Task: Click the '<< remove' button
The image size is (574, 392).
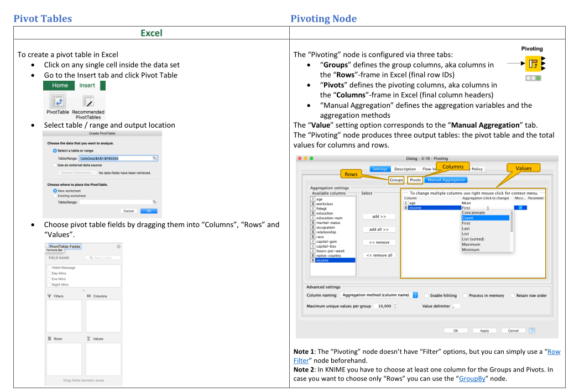Action: coord(379,242)
